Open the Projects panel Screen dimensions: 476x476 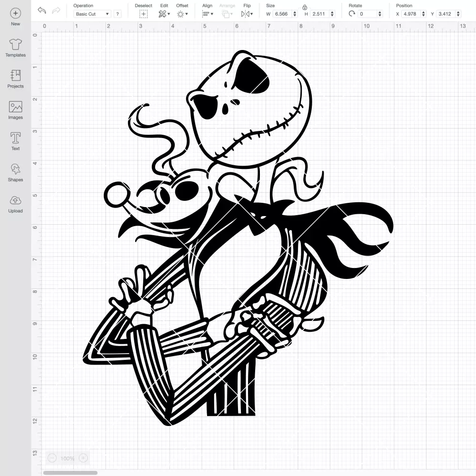coord(15,79)
